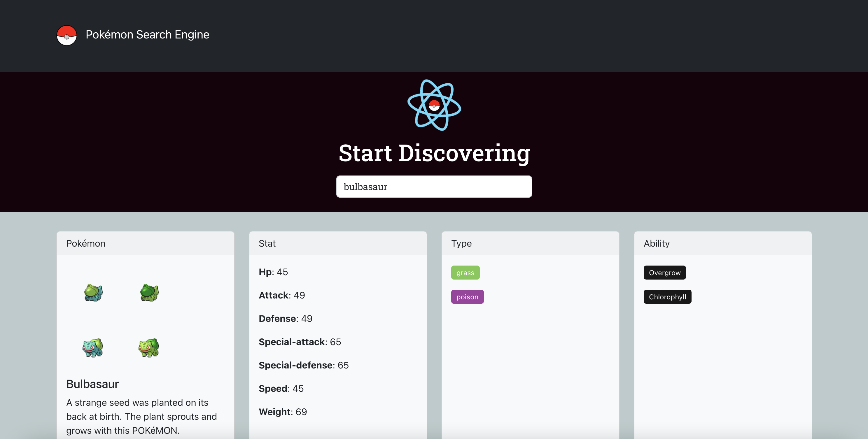868x439 pixels.
Task: Select the top-left back-view Bulbasaur sprite
Action: coord(93,292)
